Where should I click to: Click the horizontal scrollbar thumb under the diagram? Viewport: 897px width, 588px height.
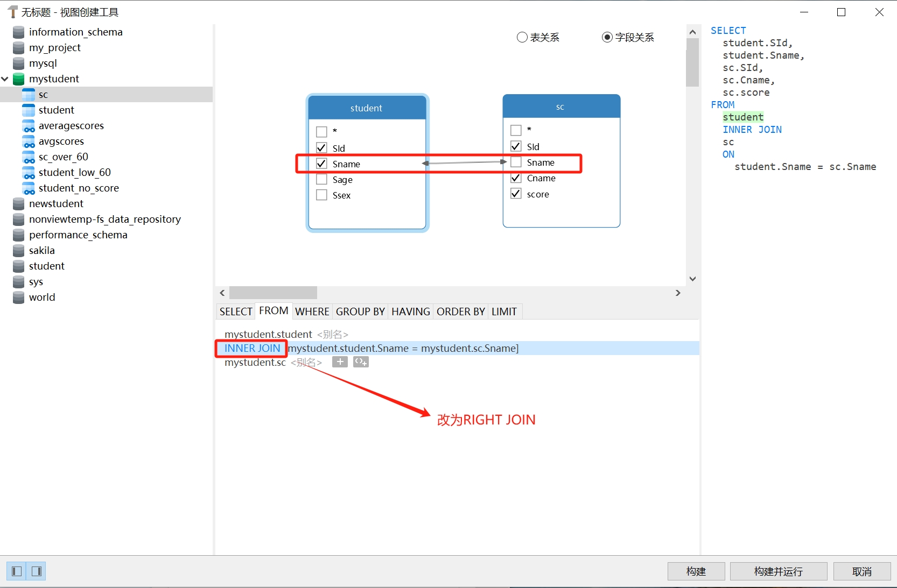coord(273,293)
